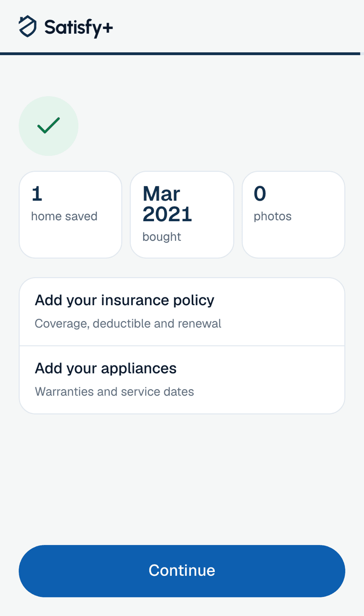Image resolution: width=364 pixels, height=616 pixels.
Task: Tap the Continue button
Action: click(182, 571)
